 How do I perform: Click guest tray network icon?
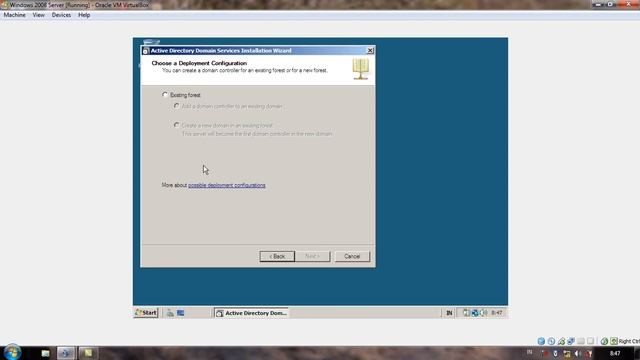(475, 313)
